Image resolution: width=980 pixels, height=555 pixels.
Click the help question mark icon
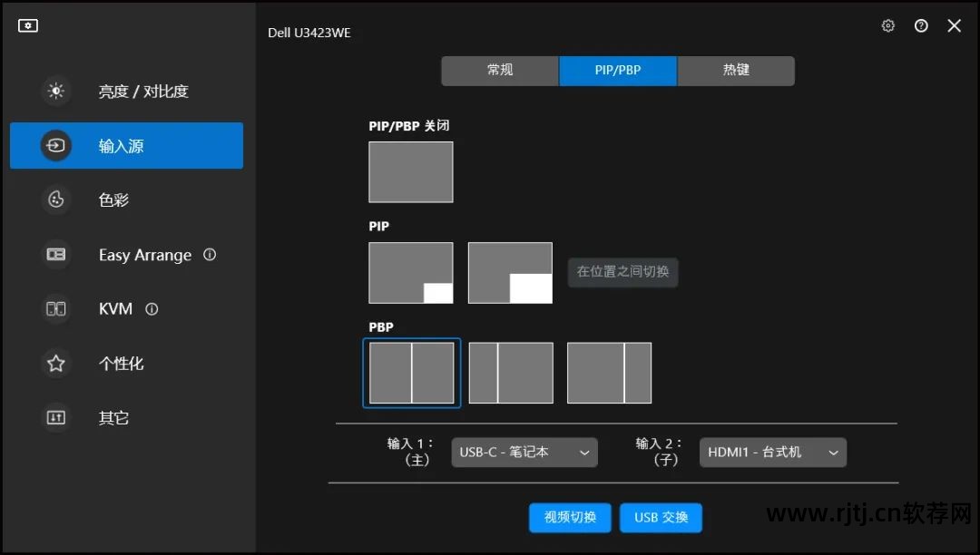click(921, 25)
